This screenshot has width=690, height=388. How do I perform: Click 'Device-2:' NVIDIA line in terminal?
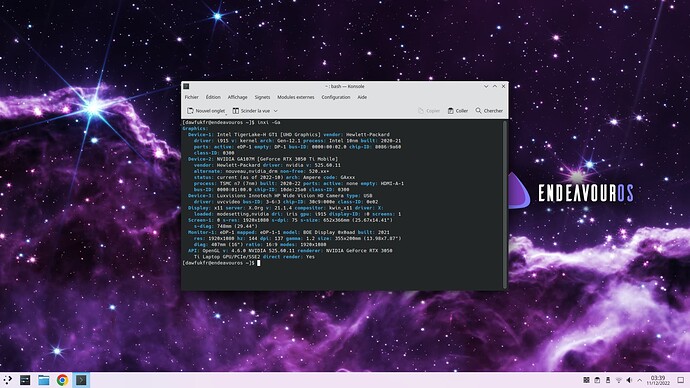[263, 159]
